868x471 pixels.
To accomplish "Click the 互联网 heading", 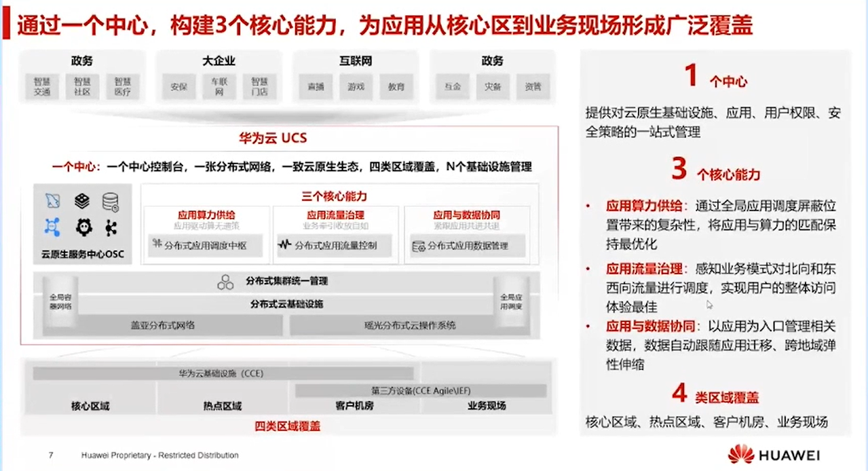I will [356, 61].
